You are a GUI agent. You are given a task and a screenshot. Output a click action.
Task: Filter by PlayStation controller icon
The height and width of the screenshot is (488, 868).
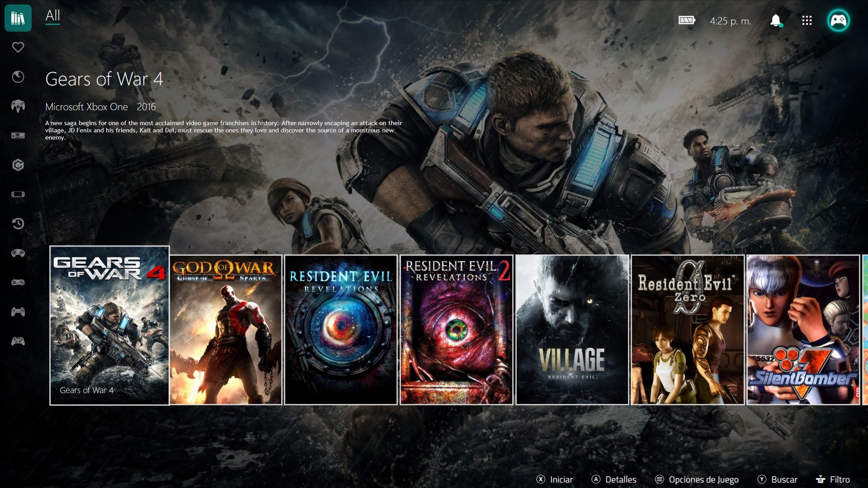pos(18,312)
